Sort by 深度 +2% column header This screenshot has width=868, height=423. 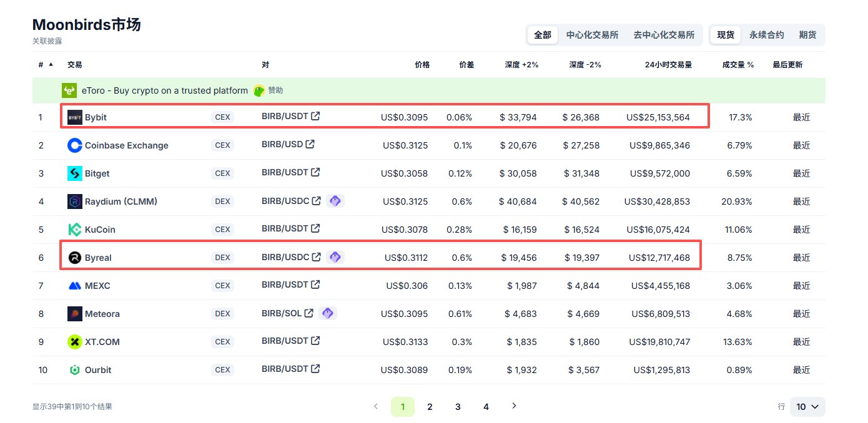point(521,65)
